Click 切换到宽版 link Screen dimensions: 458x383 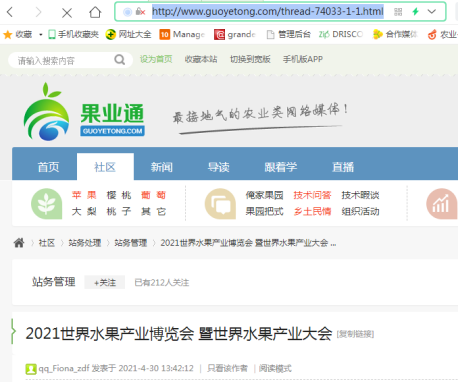click(250, 59)
